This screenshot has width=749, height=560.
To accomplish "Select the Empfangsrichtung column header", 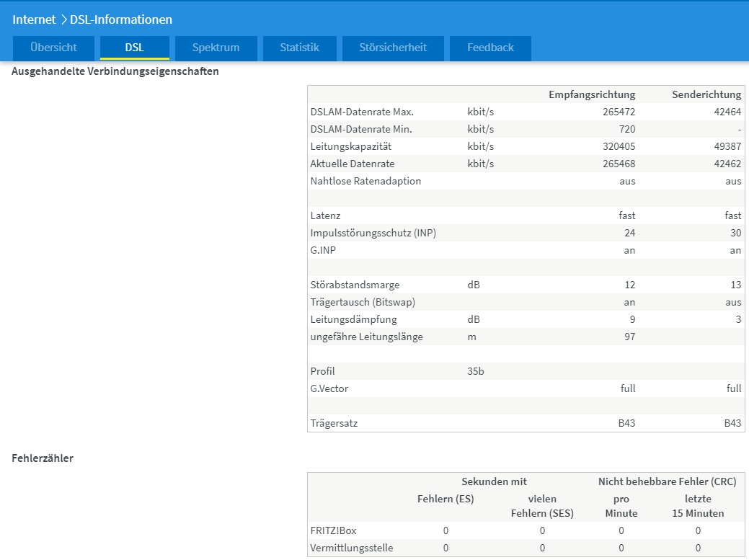I will tap(591, 94).
